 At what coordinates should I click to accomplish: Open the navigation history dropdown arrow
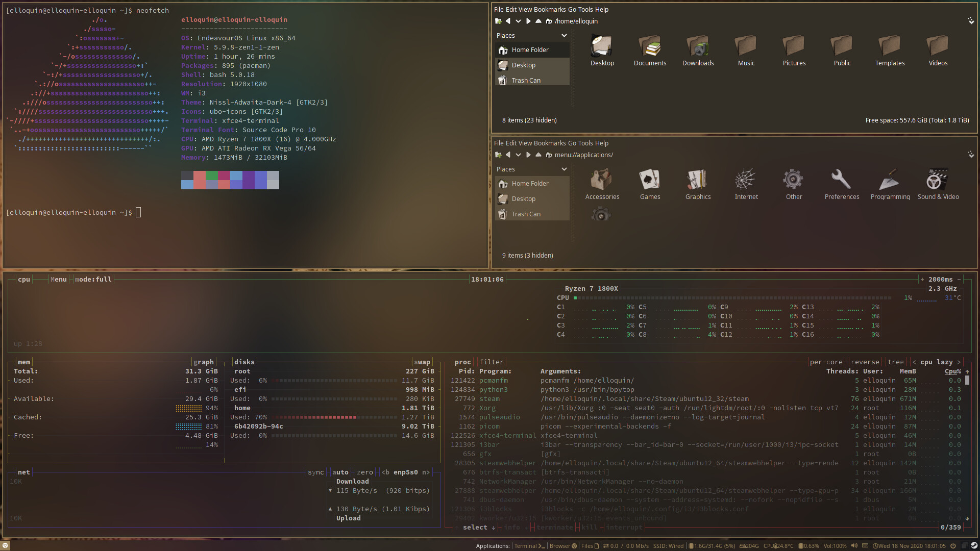(518, 21)
